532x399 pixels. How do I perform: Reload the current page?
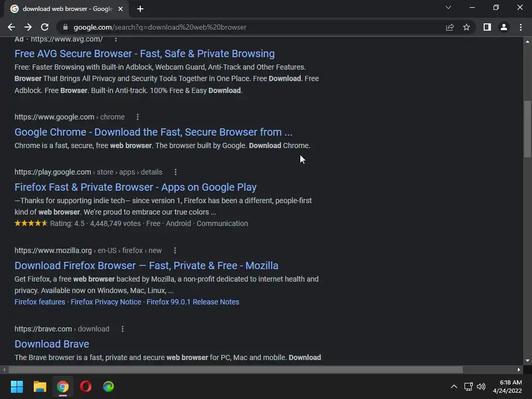[x=45, y=27]
